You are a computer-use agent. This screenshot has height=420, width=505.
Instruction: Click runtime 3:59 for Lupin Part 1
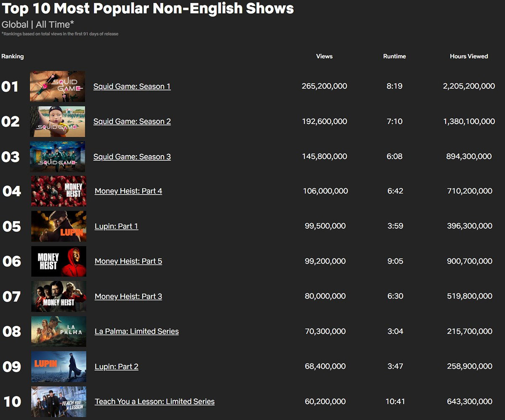[395, 226]
